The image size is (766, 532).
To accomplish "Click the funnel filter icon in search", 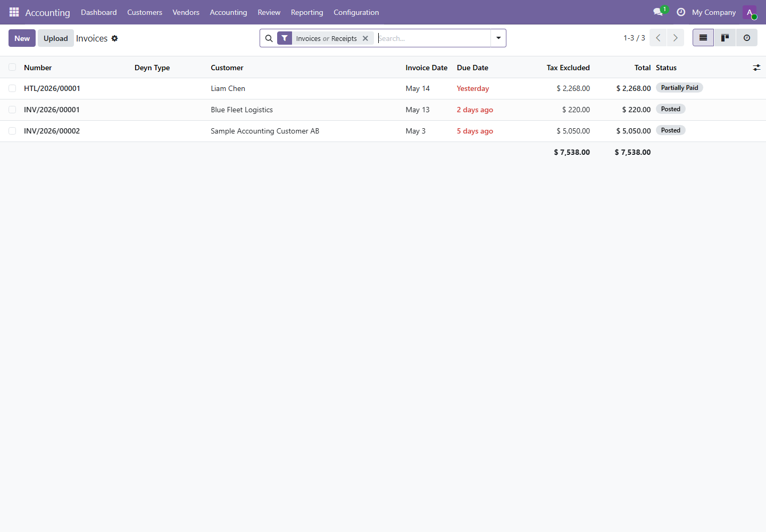I will pyautogui.click(x=285, y=38).
